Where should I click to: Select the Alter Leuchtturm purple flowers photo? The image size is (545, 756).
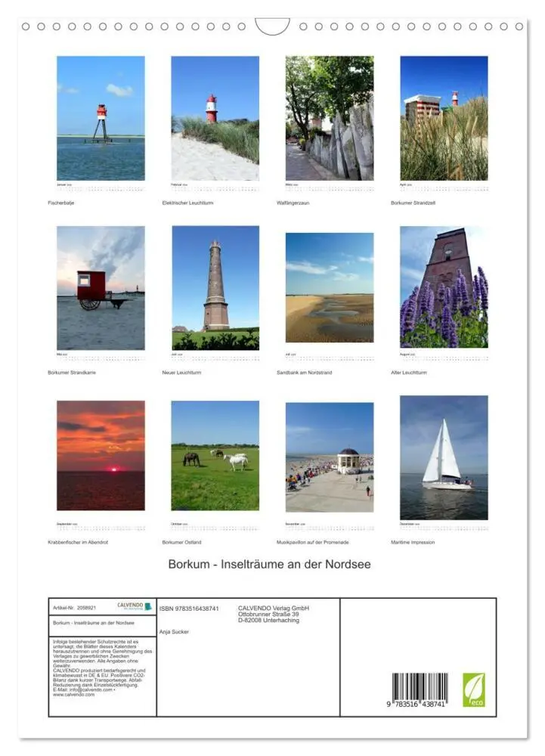coord(444,287)
